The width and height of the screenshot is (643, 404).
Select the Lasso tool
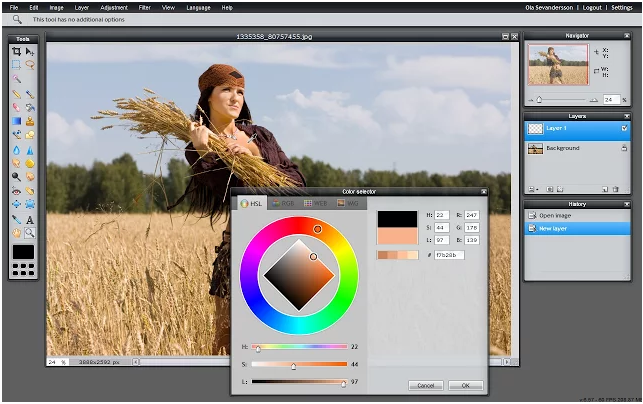[x=30, y=64]
